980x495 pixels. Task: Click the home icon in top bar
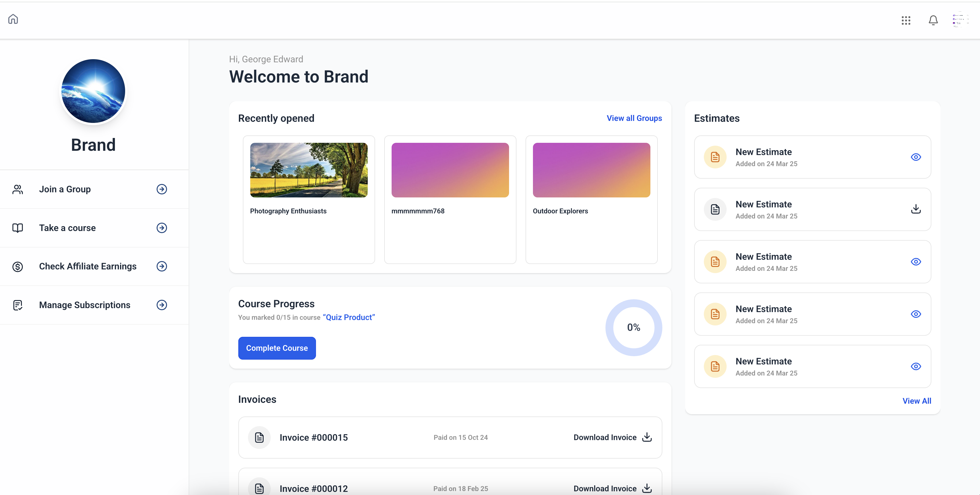(13, 19)
